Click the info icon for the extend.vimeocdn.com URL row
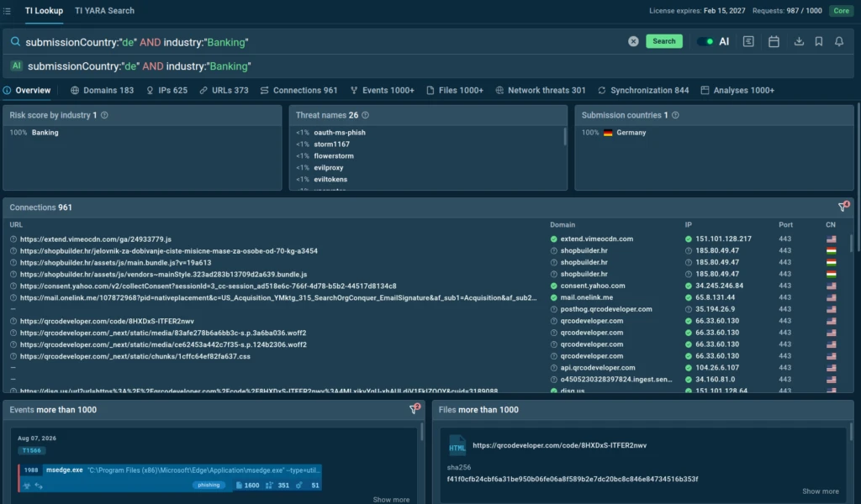This screenshot has height=504, width=861. 13,239
